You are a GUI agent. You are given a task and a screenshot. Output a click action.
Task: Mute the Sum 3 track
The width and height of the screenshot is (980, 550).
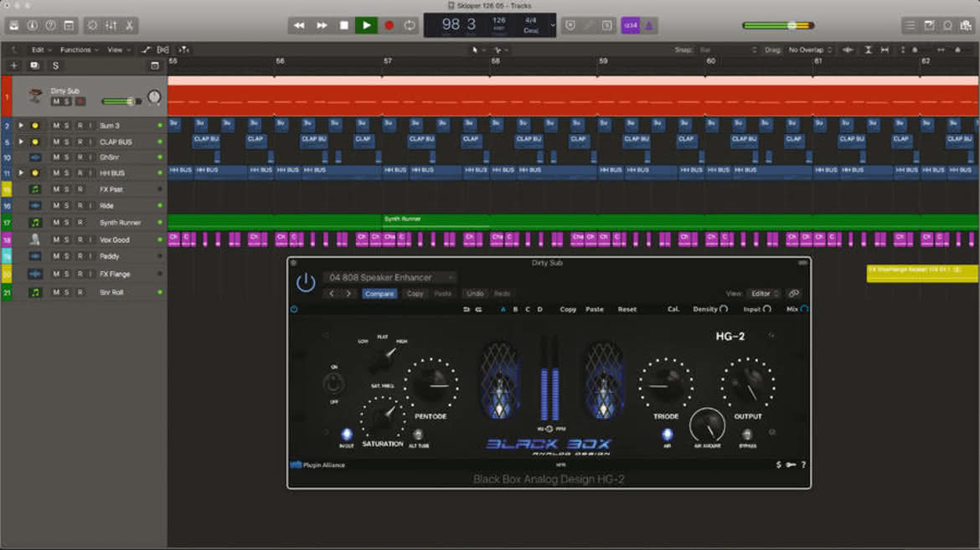[56, 126]
